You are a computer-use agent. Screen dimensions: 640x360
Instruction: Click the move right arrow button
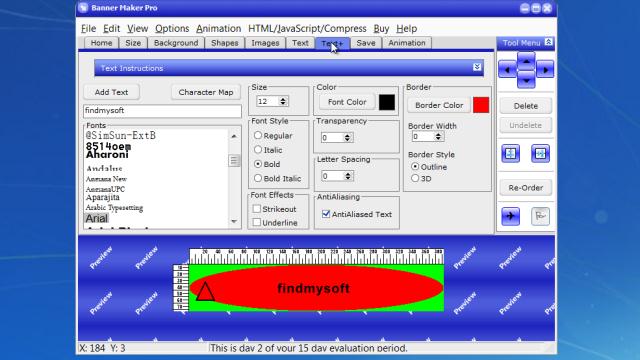pyautogui.click(x=545, y=70)
